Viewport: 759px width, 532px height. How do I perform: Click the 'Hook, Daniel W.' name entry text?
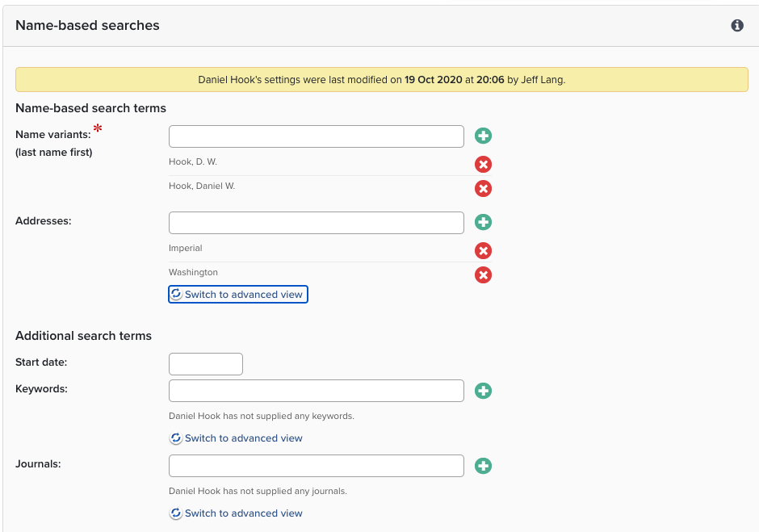click(x=202, y=186)
